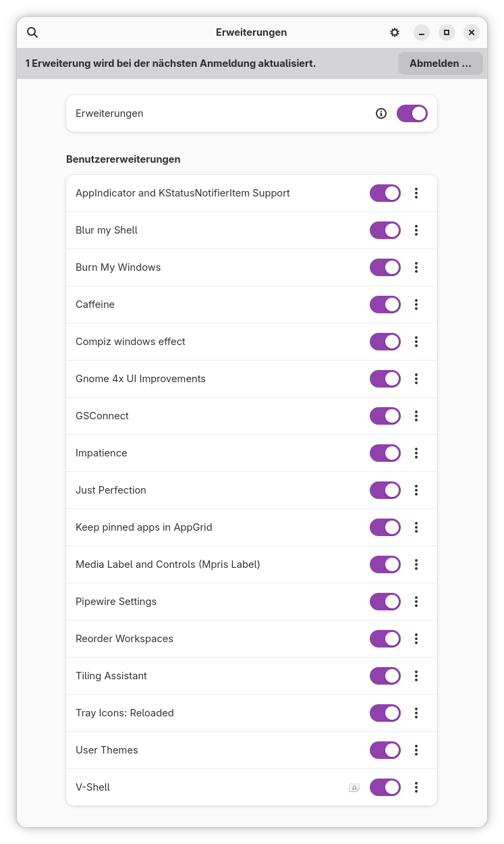504x844 pixels.
Task: Click the warning icon next to V-Shell
Action: point(354,787)
